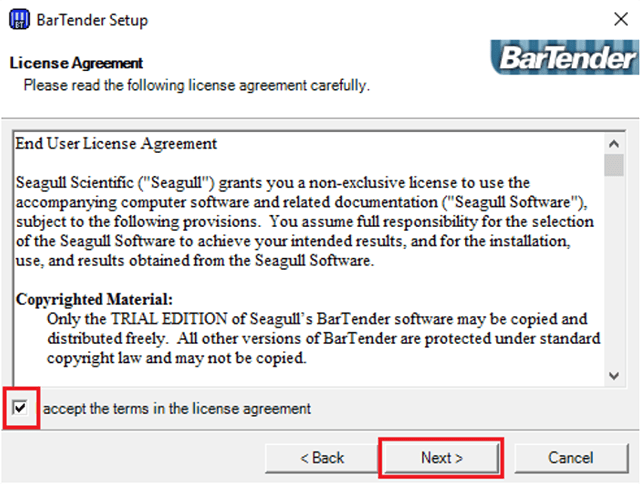This screenshot has height=484, width=640.
Task: Click the "Copyrighted Material:" heading
Action: 95,298
